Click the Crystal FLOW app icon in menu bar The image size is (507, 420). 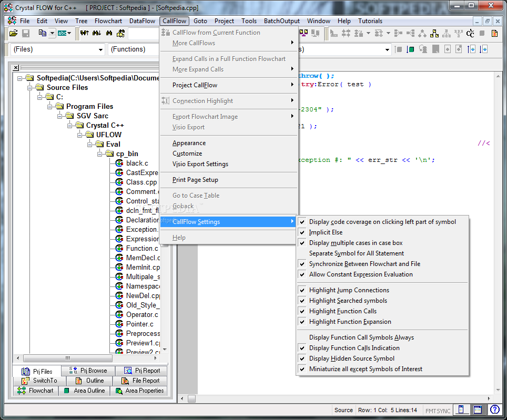pyautogui.click(x=12, y=21)
